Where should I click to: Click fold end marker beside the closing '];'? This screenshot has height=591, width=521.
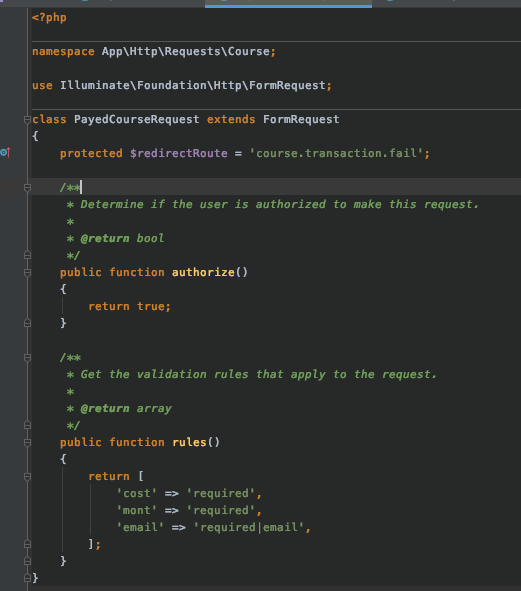pos(27,544)
